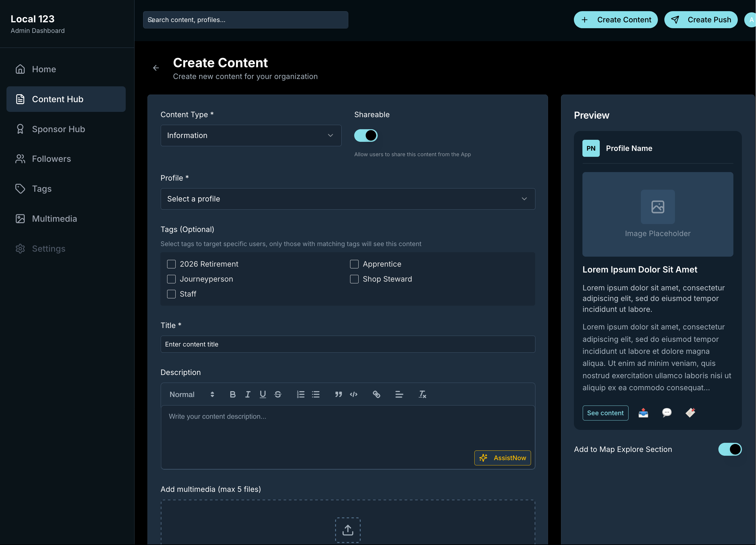Insert a hyperlink using the link icon
The width and height of the screenshot is (756, 545).
pyautogui.click(x=377, y=394)
